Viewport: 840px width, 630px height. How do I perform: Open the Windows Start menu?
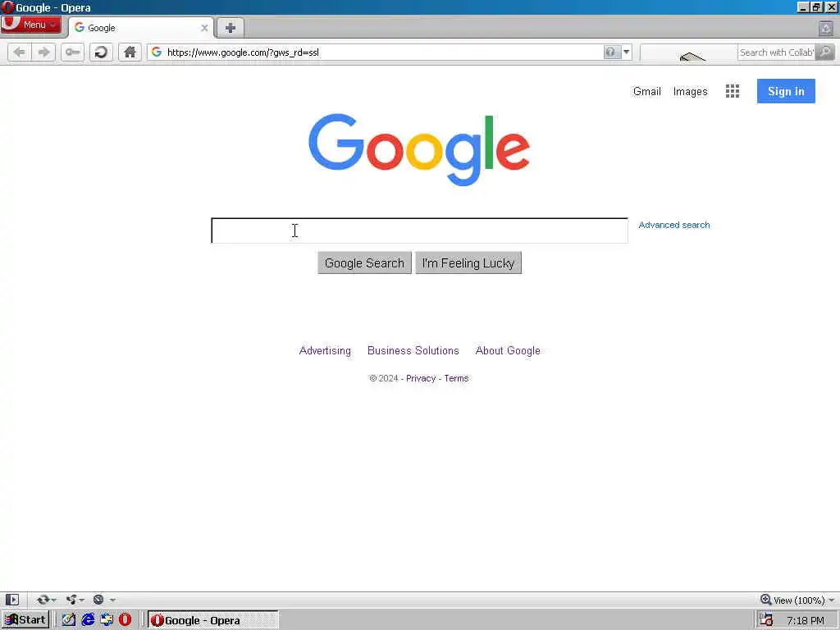(25, 620)
